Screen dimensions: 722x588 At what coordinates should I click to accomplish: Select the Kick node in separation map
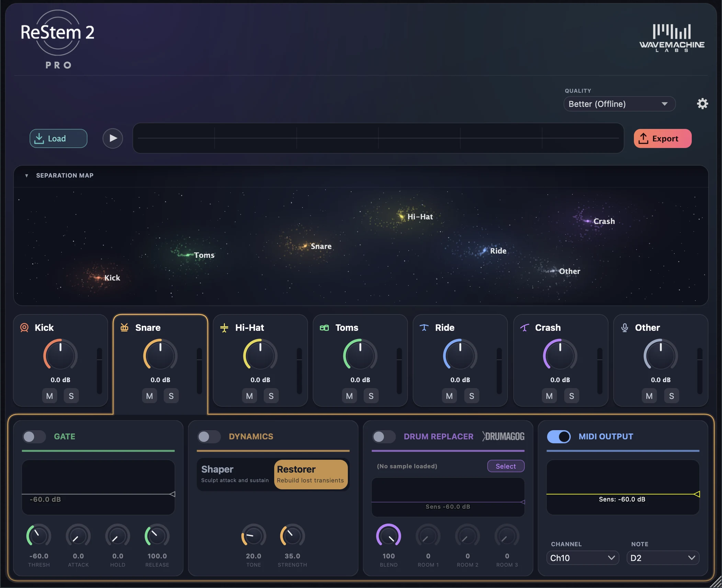point(99,277)
